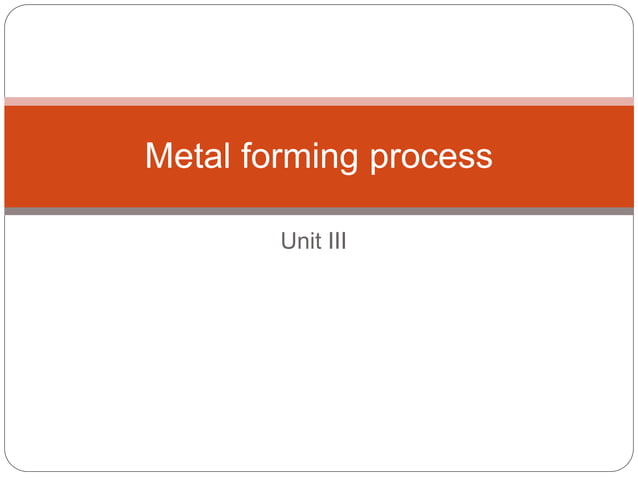Select the 'Unit III' subtitle text
This screenshot has width=638, height=478.
click(313, 240)
